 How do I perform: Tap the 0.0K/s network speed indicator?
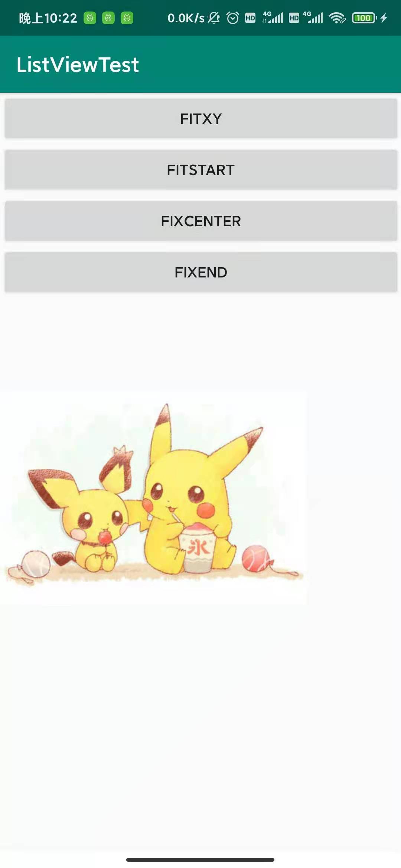(186, 18)
